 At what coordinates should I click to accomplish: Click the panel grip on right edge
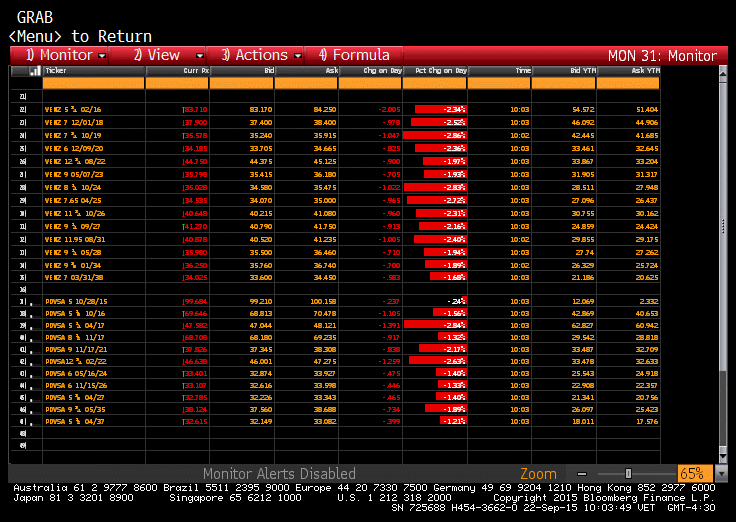[723, 227]
